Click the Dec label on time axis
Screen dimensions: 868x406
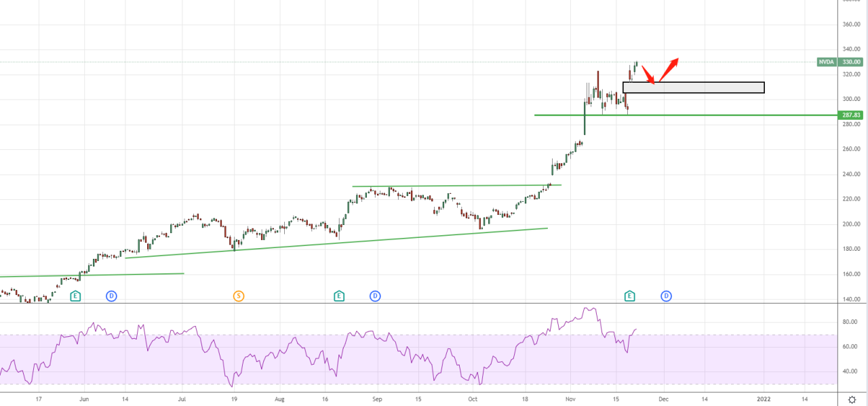(663, 399)
